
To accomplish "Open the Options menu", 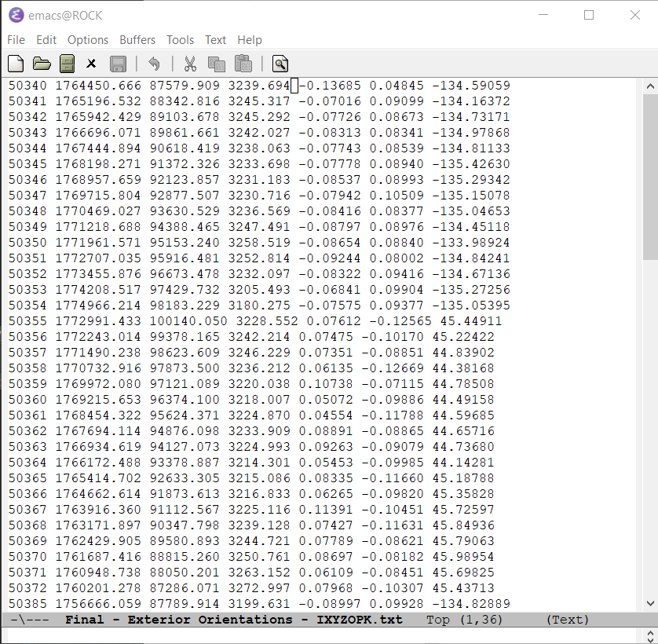I will coord(88,40).
